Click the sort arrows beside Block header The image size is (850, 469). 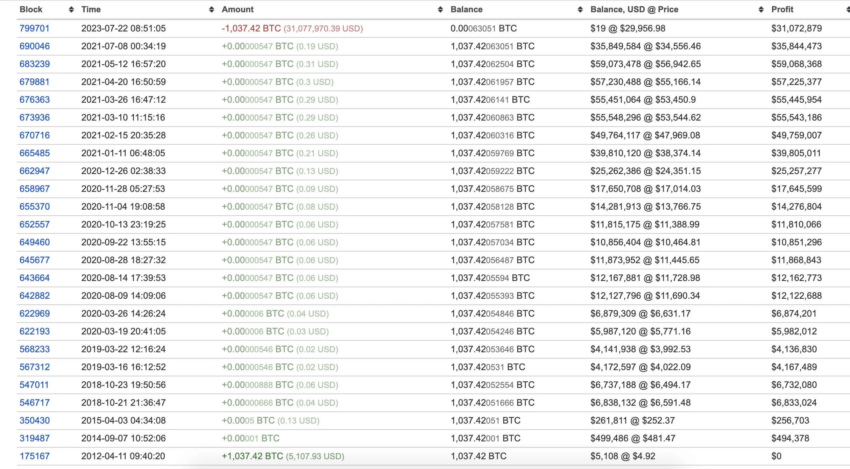tap(68, 9)
